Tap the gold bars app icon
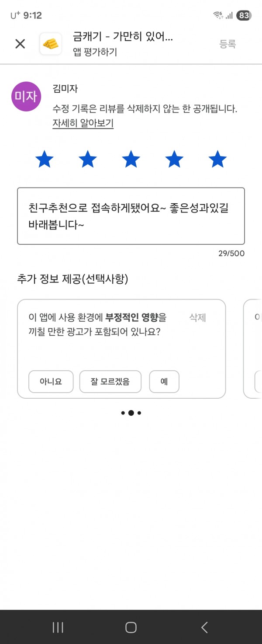Viewport: 262px width, 644px height. [x=51, y=44]
